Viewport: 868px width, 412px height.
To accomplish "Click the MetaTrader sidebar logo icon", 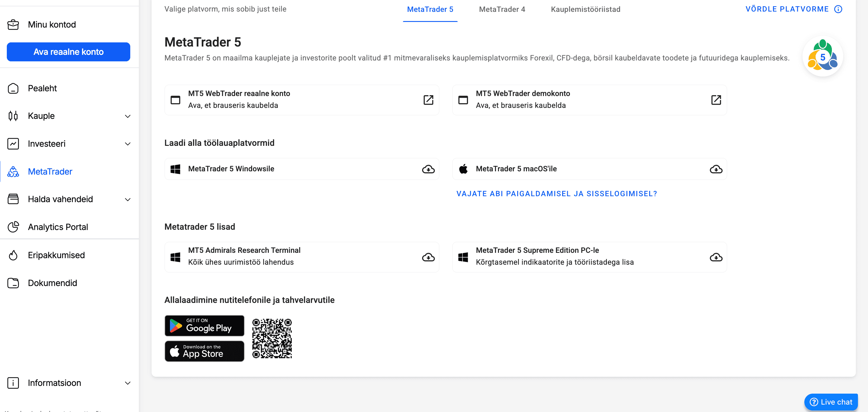I will coord(13,172).
